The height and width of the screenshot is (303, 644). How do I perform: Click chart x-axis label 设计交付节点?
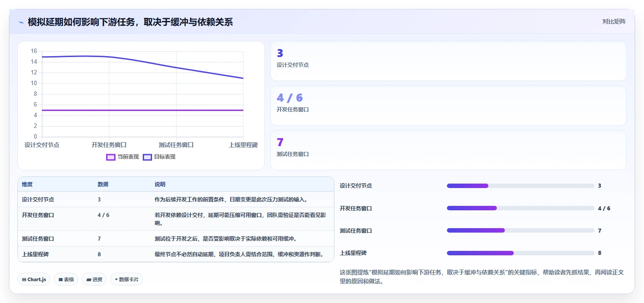[42, 145]
